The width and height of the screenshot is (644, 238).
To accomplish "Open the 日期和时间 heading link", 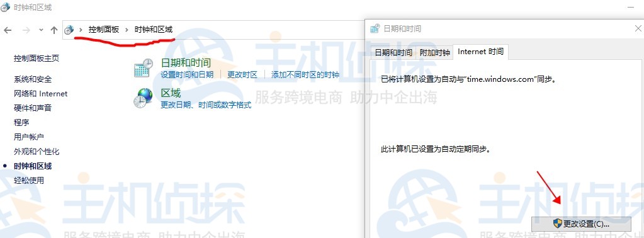I will [186, 63].
